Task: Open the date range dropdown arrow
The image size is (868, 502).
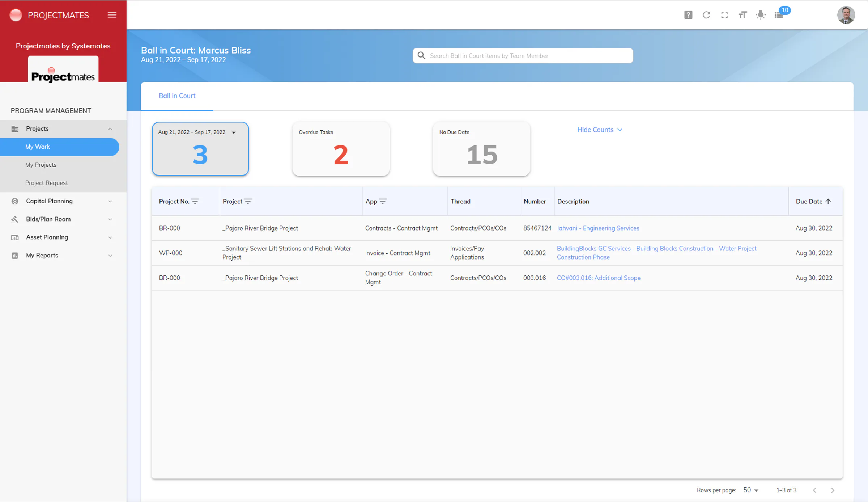Action: click(234, 132)
